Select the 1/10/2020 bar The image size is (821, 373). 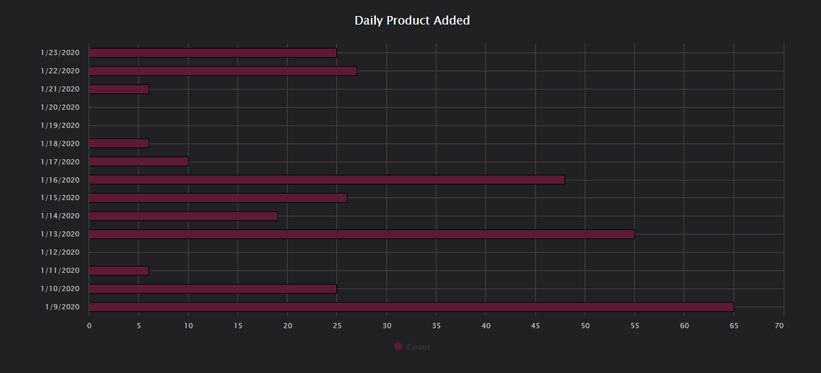pos(213,289)
